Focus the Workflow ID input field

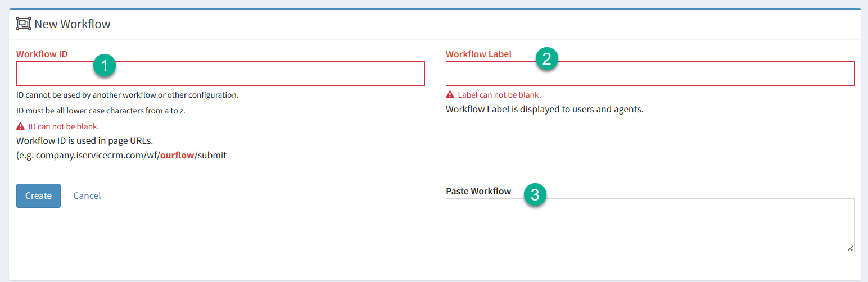(x=220, y=74)
